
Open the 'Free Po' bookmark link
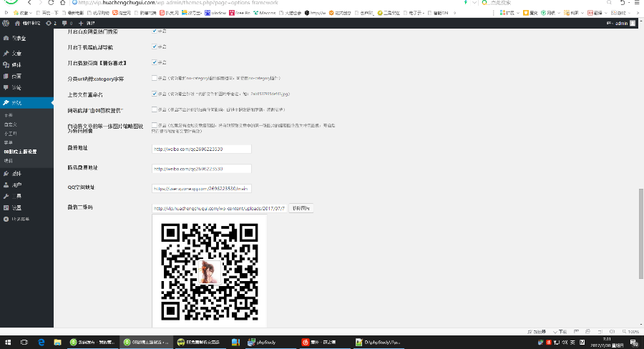point(240,13)
